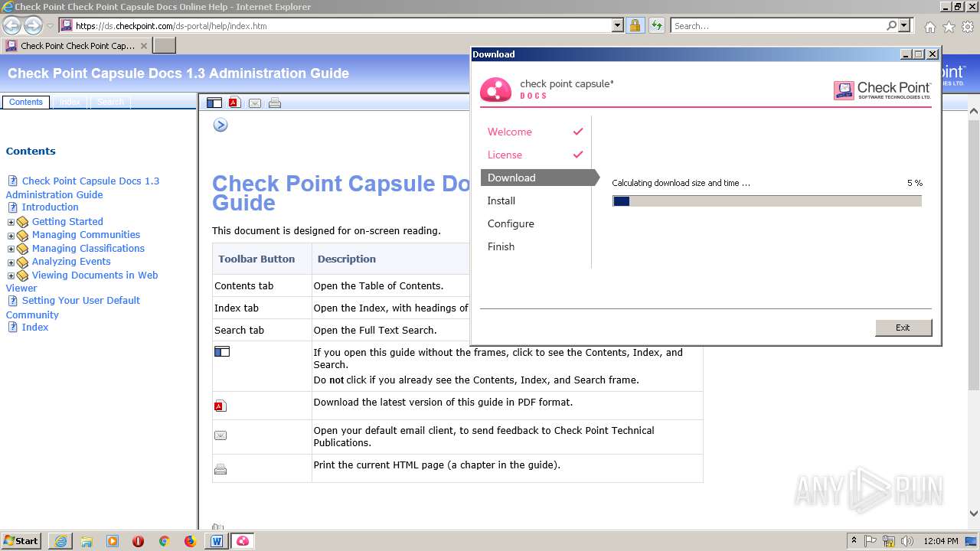Select the Finish step in installer
The image size is (980, 551).
click(501, 246)
